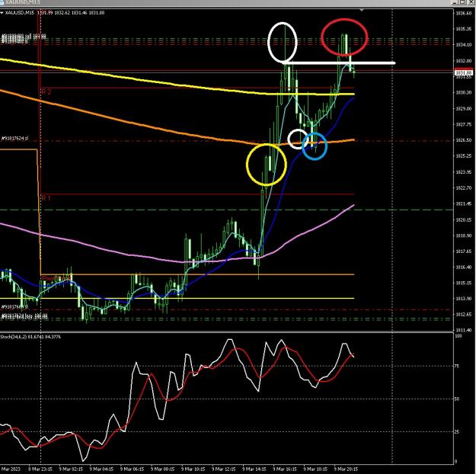This screenshot has height=474, width=476.
Task: Click time axis label 9 Mar 18:15
Action: click(315, 469)
